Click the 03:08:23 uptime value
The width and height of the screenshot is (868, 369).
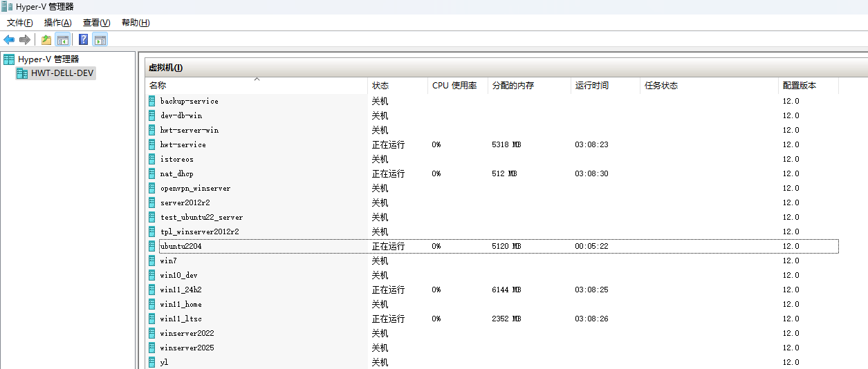click(x=591, y=144)
